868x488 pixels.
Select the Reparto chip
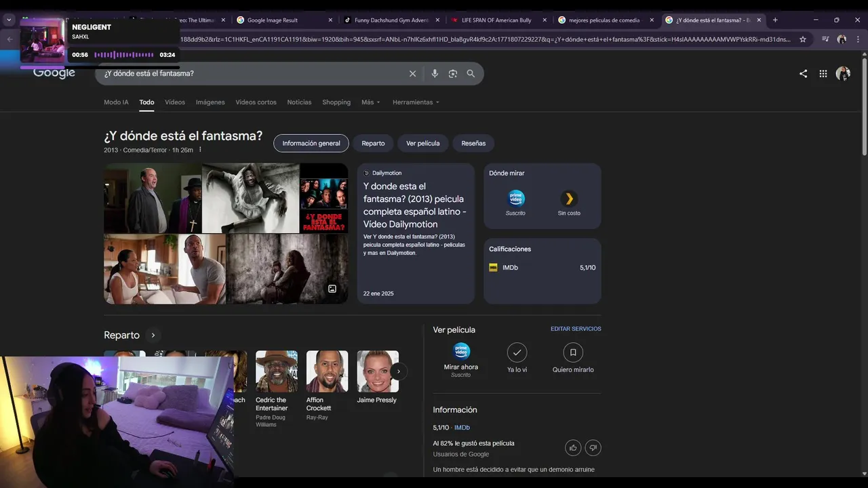pyautogui.click(x=373, y=143)
